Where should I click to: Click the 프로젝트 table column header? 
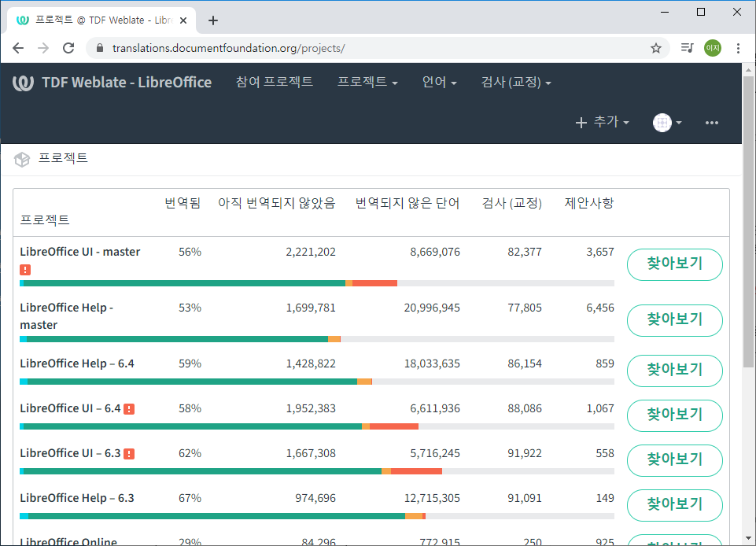click(45, 220)
